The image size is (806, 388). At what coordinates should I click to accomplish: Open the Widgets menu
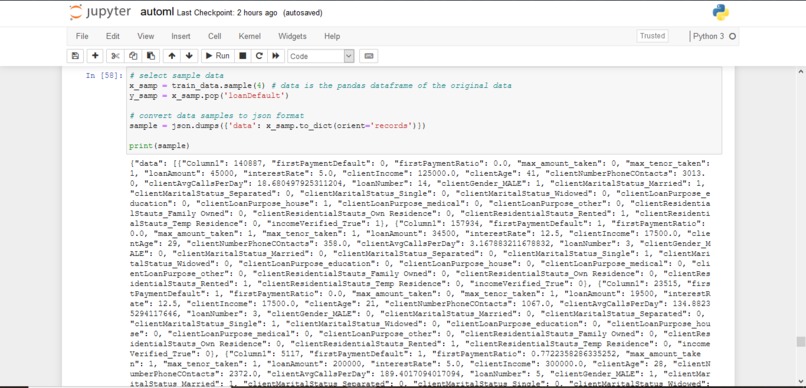pyautogui.click(x=292, y=36)
